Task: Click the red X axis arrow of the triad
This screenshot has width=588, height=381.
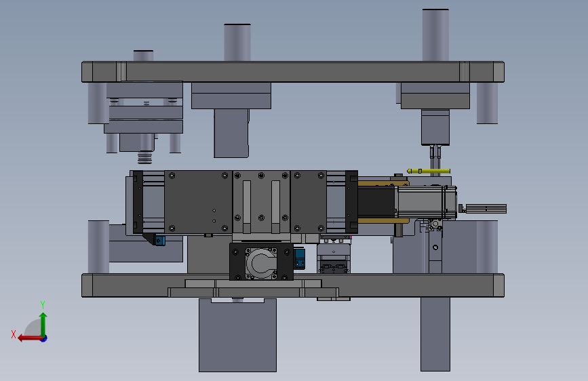Action: coord(29,338)
